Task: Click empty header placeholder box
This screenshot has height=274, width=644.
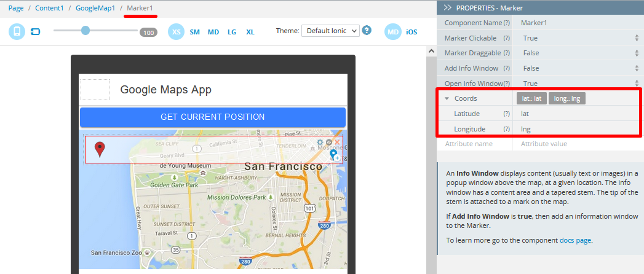Action: click(95, 90)
